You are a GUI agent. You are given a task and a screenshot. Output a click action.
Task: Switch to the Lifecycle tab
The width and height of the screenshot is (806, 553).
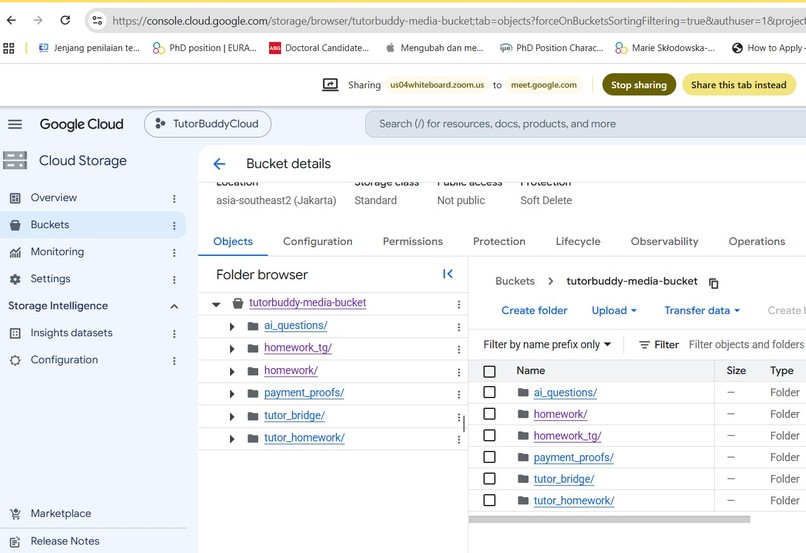578,242
